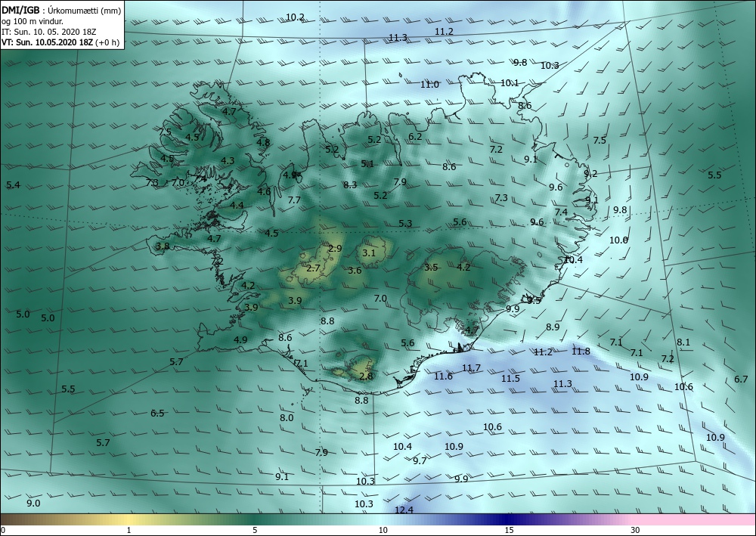Click the 11.6 value on the map
756x536 pixels.
point(443,376)
